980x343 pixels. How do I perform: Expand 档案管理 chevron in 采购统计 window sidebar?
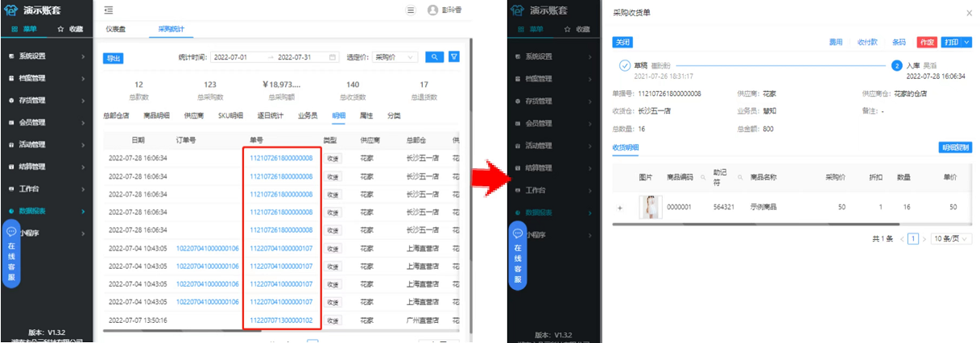[x=83, y=78]
